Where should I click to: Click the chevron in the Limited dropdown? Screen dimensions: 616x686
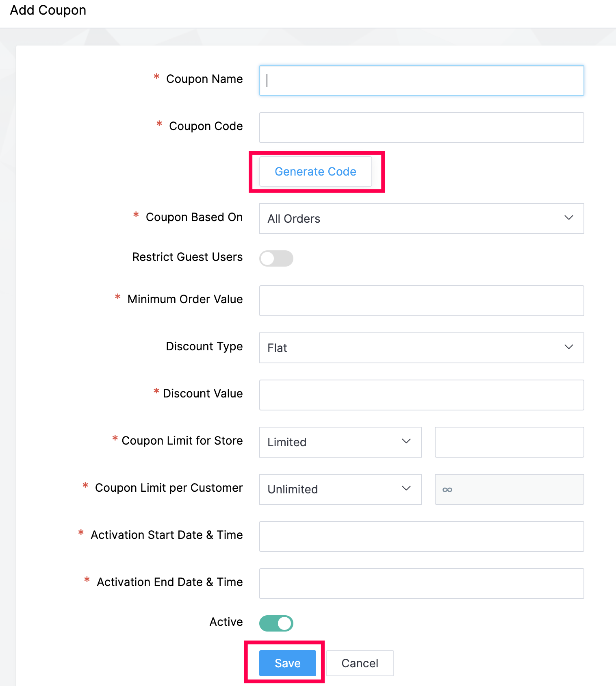[406, 441]
